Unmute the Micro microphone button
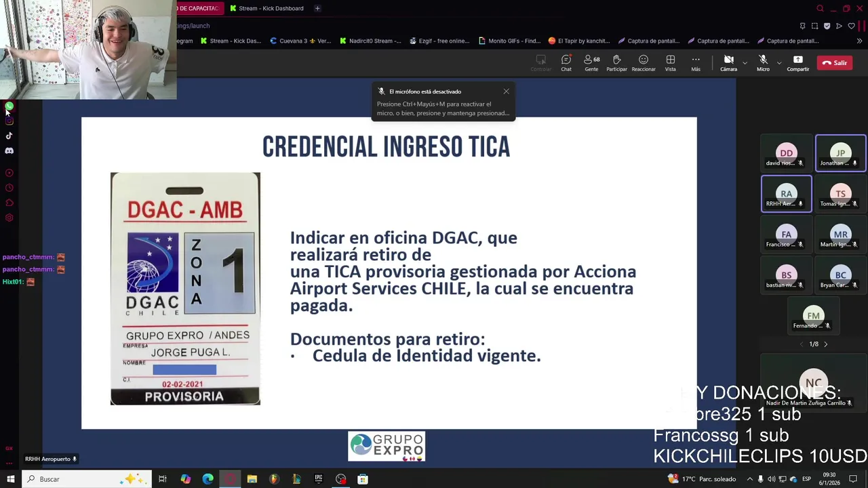Image resolution: width=868 pixels, height=488 pixels. point(763,63)
